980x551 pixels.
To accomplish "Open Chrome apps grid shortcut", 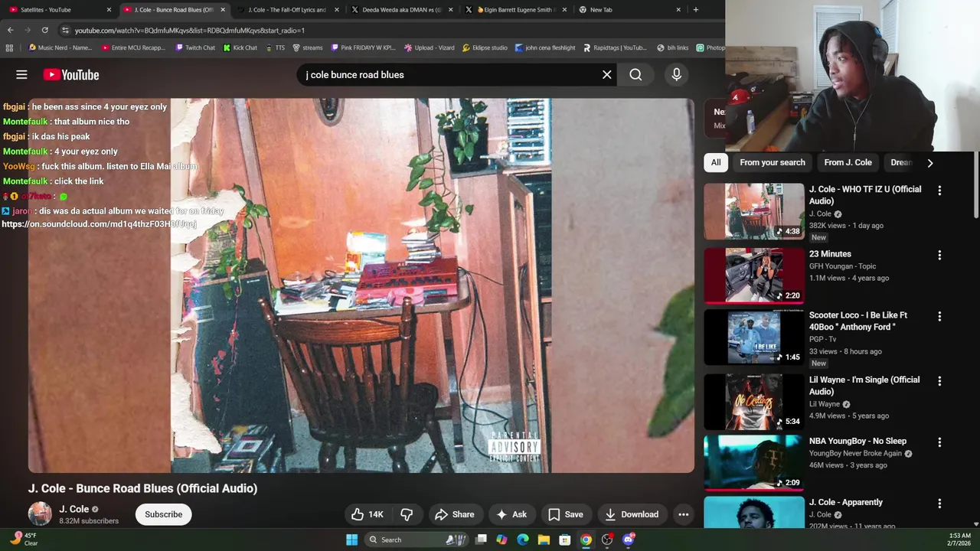I will [9, 47].
